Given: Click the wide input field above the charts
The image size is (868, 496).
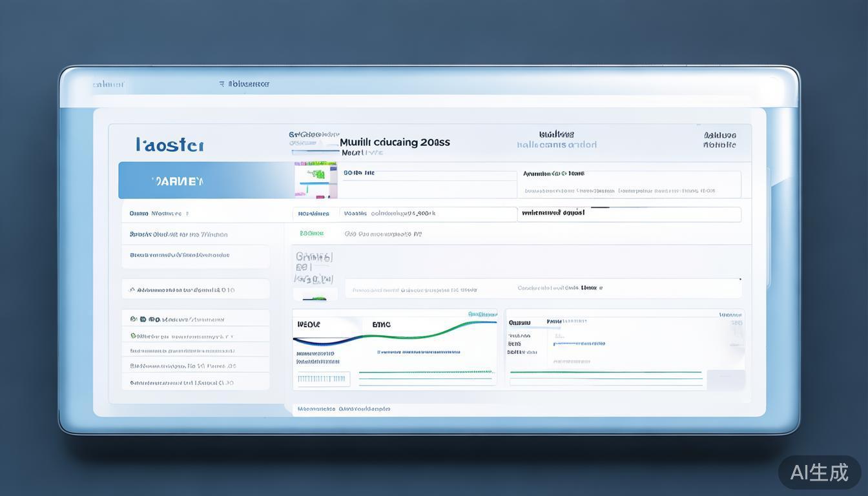Looking at the screenshot, I should [542, 289].
